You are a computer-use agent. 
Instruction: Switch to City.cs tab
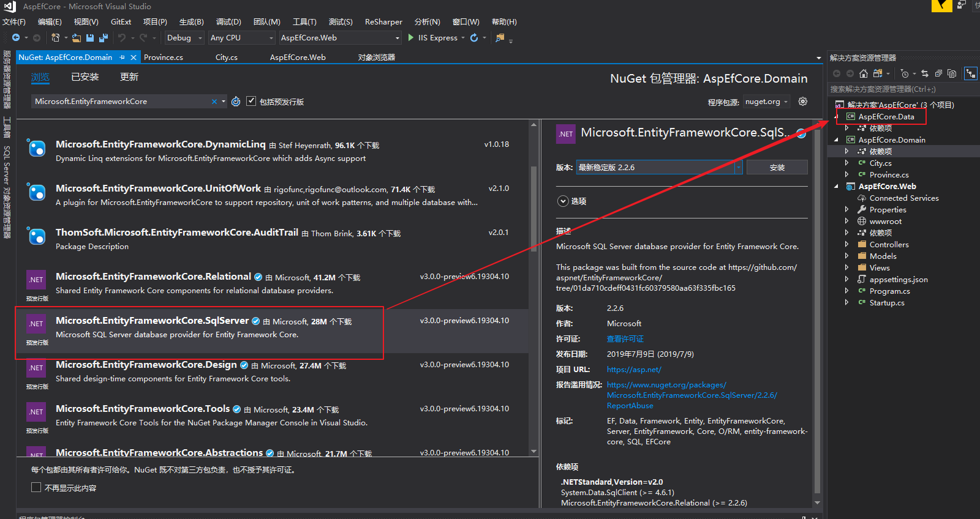[x=227, y=58]
